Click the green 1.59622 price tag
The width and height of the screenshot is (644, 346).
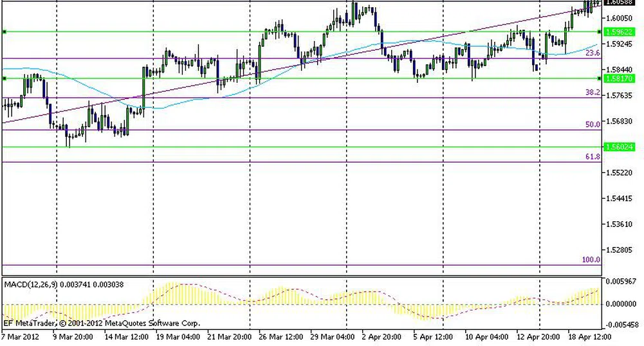pos(620,32)
